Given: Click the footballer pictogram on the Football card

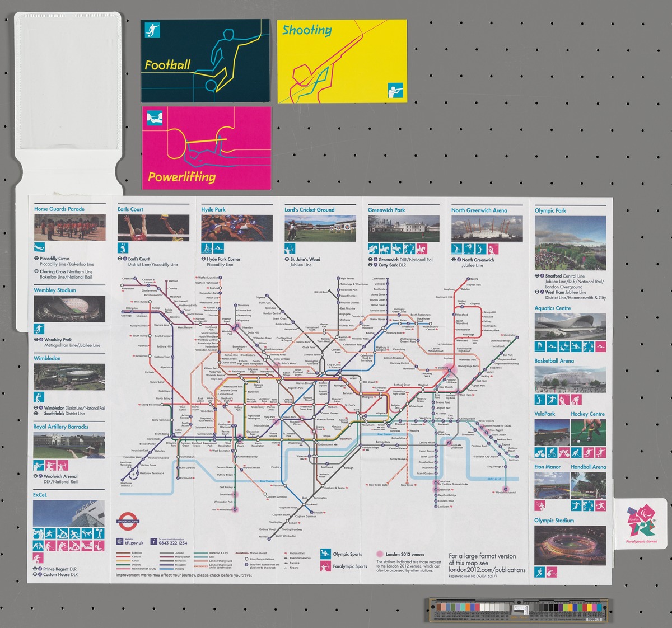Looking at the screenshot, I should point(153,30).
